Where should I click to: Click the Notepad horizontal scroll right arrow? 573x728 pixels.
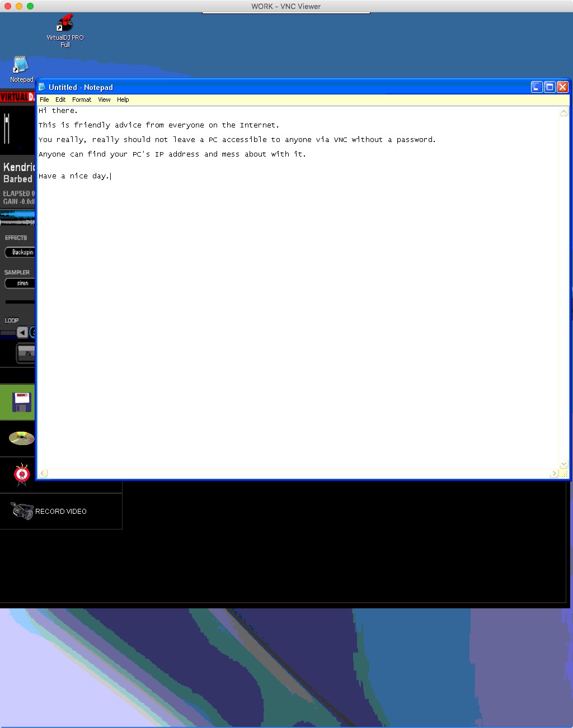tap(554, 474)
